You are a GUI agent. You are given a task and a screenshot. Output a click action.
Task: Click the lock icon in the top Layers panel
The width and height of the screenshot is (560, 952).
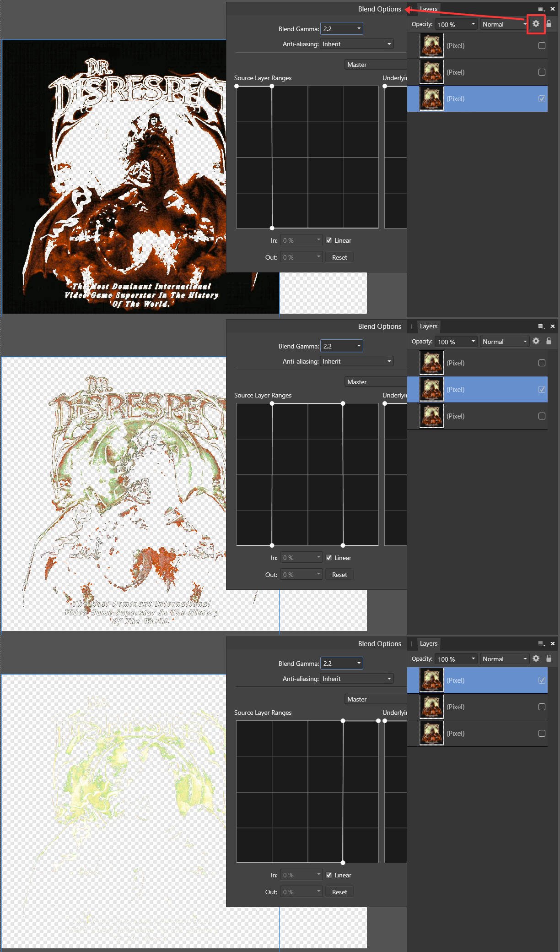549,24
